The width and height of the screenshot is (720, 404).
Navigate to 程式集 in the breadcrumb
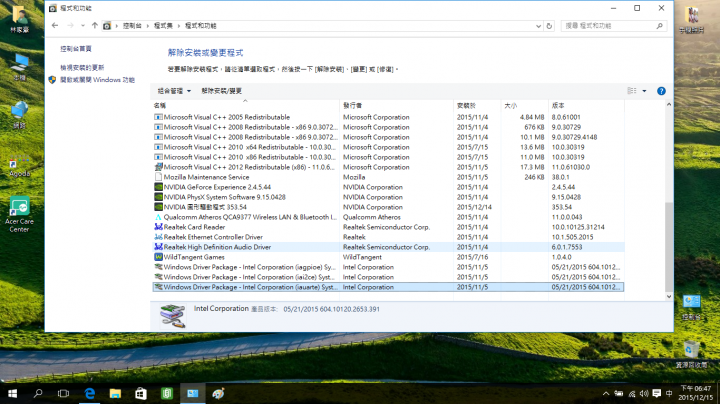coord(163,26)
